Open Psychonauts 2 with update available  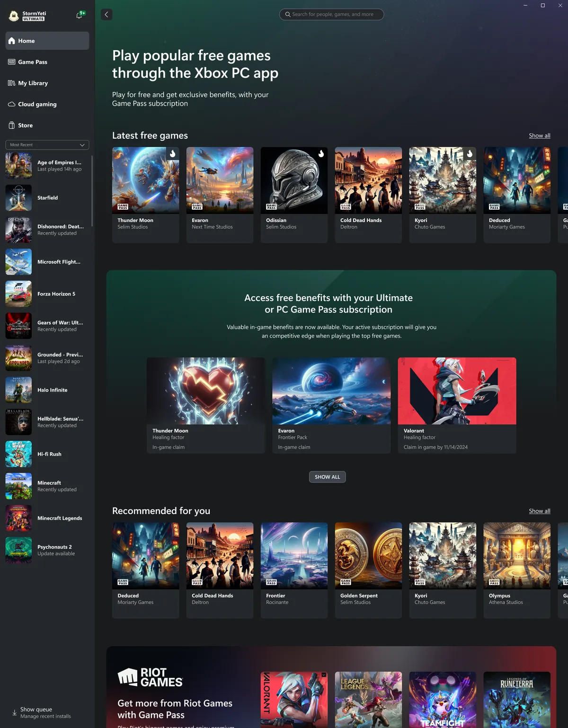[47, 550]
